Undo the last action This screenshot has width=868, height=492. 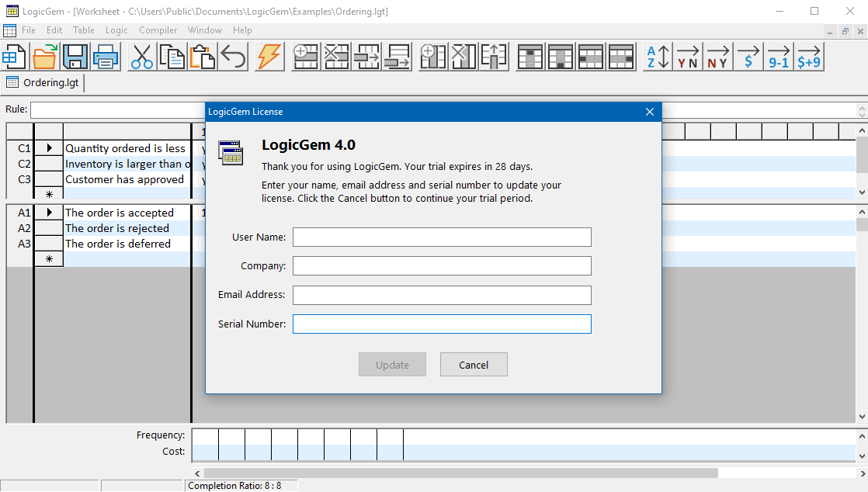coord(232,56)
